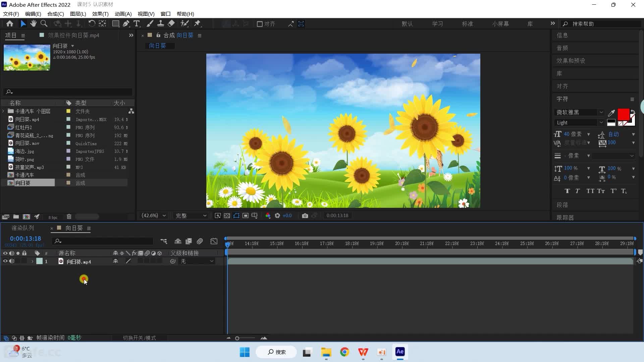Open the 合成(C) menu
Image resolution: width=644 pixels, height=362 pixels.
(x=56, y=14)
